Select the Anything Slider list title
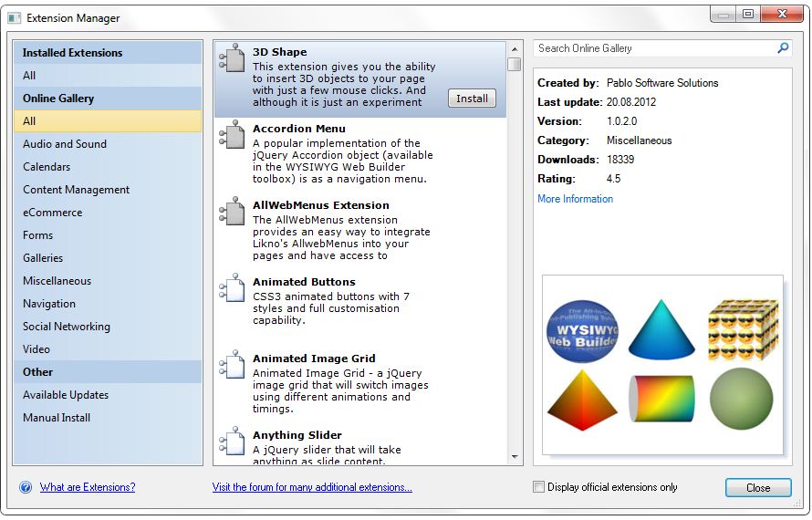 [297, 435]
